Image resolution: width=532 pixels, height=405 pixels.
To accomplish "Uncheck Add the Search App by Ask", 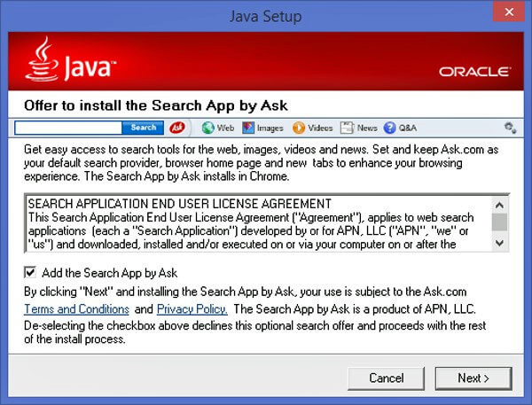I will [30, 273].
